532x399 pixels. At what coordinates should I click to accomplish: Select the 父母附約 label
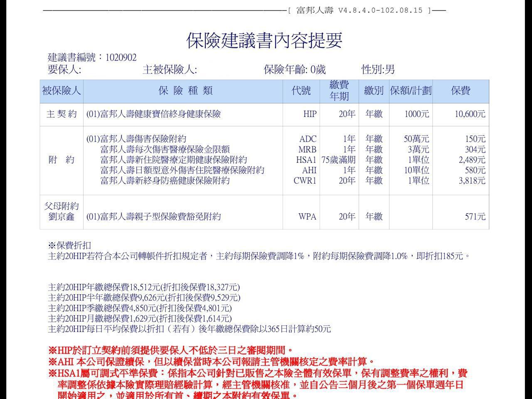pyautogui.click(x=62, y=206)
